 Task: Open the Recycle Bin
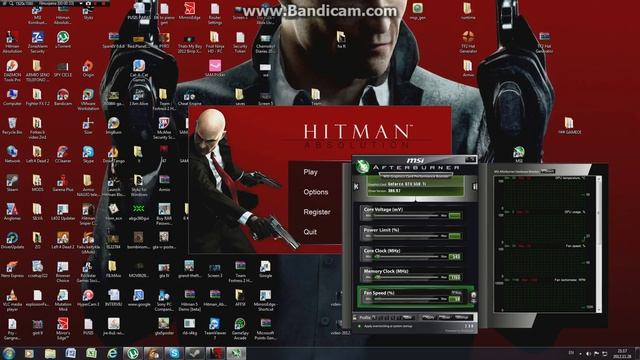click(12, 126)
